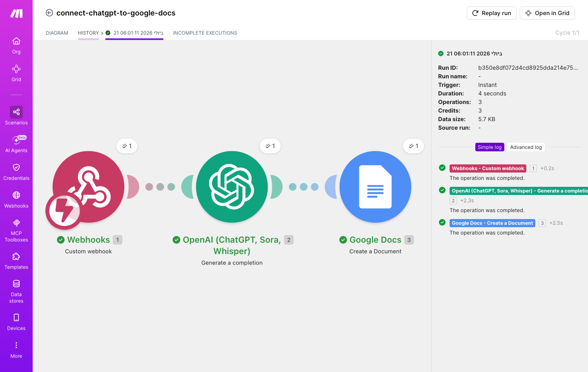The height and width of the screenshot is (372, 588).
Task: Click the 'Create a Document' module subtitle
Action: click(x=375, y=251)
